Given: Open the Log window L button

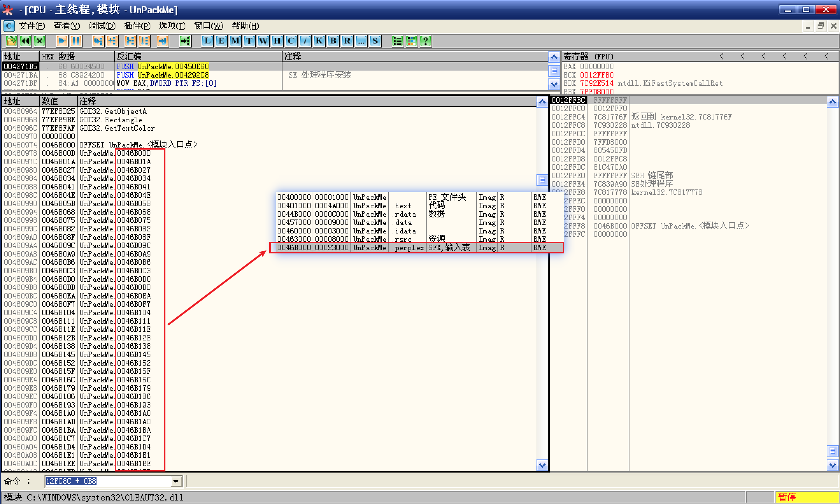Looking at the screenshot, I should click(207, 41).
